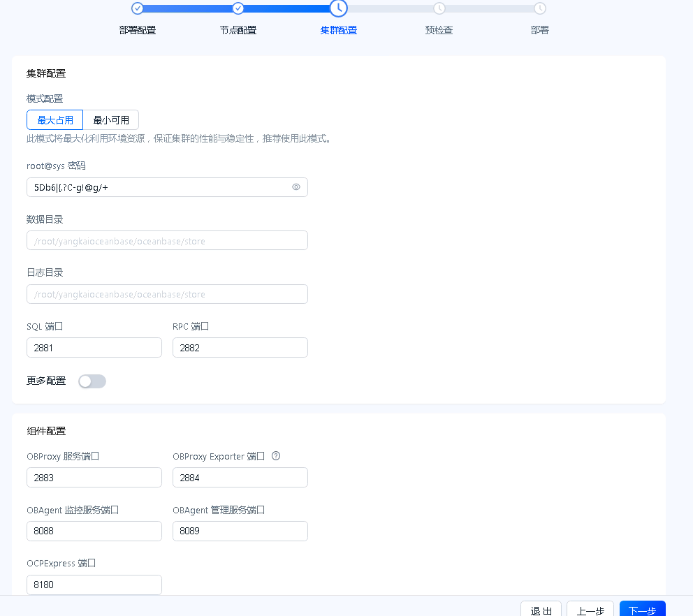The image size is (693, 616).
Task: Click the 日志目录 label
Action: [45, 272]
